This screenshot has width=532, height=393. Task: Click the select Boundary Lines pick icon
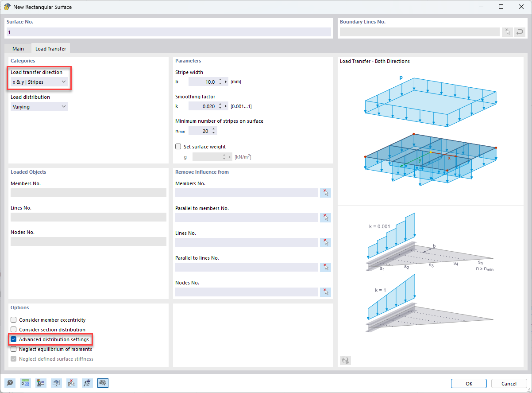tap(507, 31)
